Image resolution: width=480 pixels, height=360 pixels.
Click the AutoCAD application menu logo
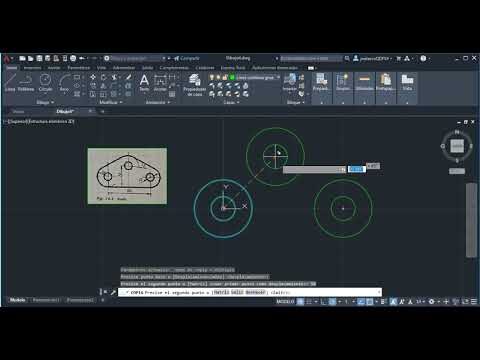pos(7,59)
